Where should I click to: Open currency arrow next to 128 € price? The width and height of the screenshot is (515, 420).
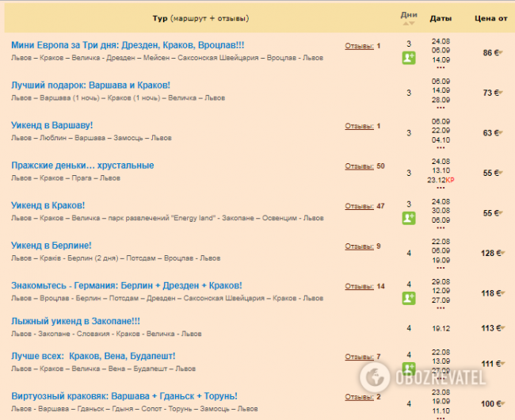coord(499,253)
